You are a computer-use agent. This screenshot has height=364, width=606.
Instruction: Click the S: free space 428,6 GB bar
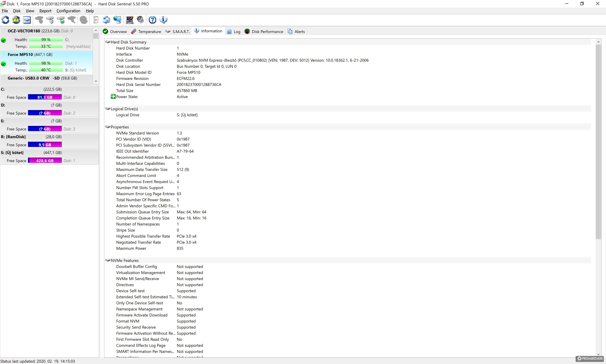pos(45,160)
